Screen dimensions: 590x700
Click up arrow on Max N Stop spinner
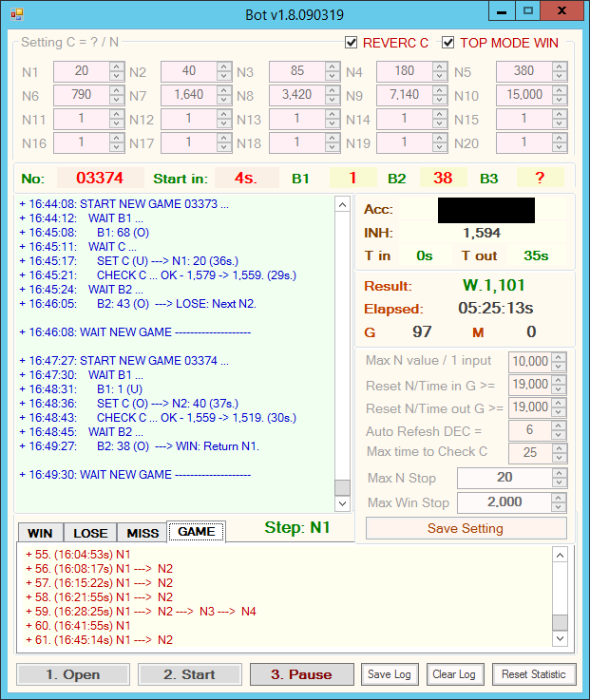(559, 473)
